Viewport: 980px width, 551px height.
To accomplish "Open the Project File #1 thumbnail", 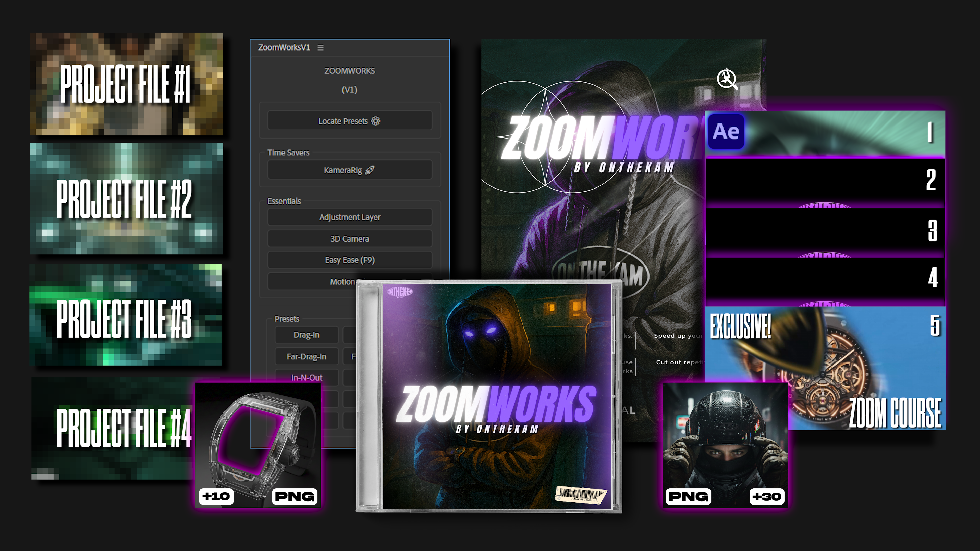I will pos(127,84).
